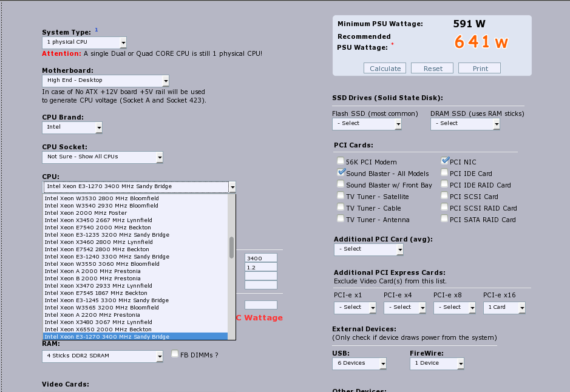Enable the 56K PCI Modem checkbox

pos(341,161)
